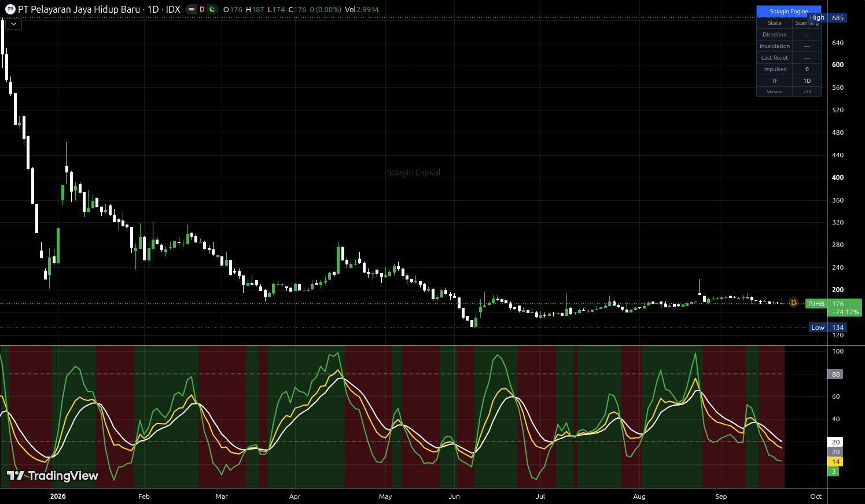Click the Oct label on time axis

click(816, 496)
